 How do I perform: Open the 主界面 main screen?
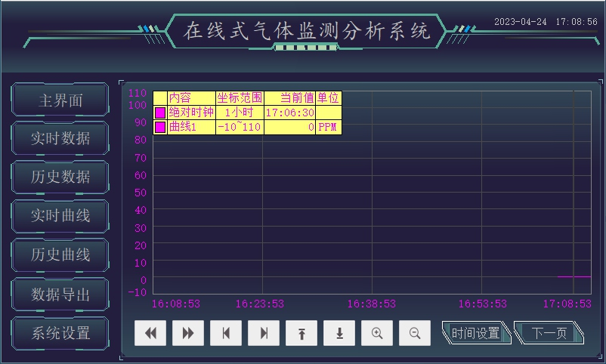point(60,100)
